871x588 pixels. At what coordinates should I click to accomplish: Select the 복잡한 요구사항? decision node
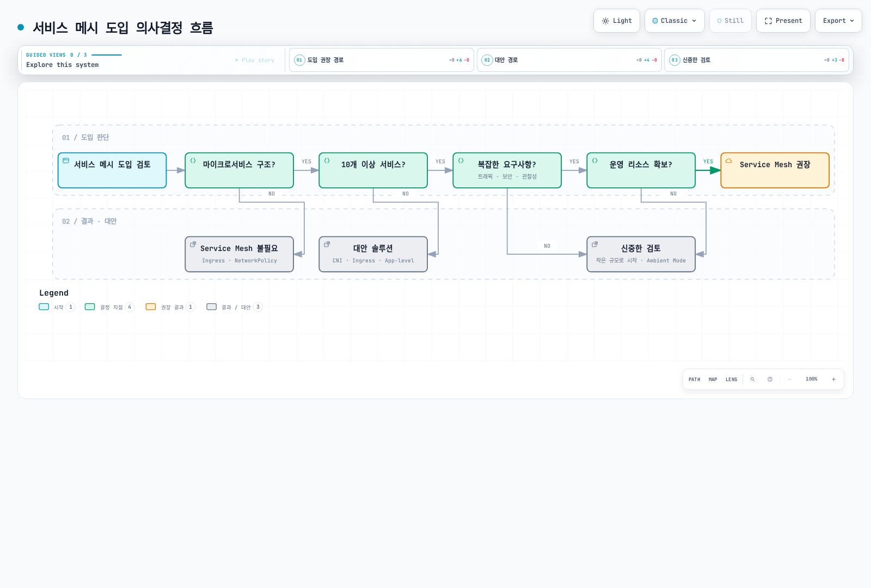click(507, 170)
